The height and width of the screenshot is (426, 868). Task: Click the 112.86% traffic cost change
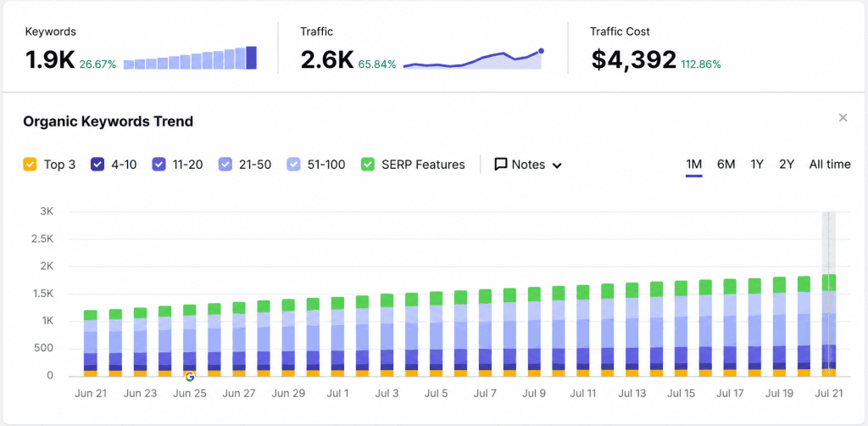click(x=700, y=64)
